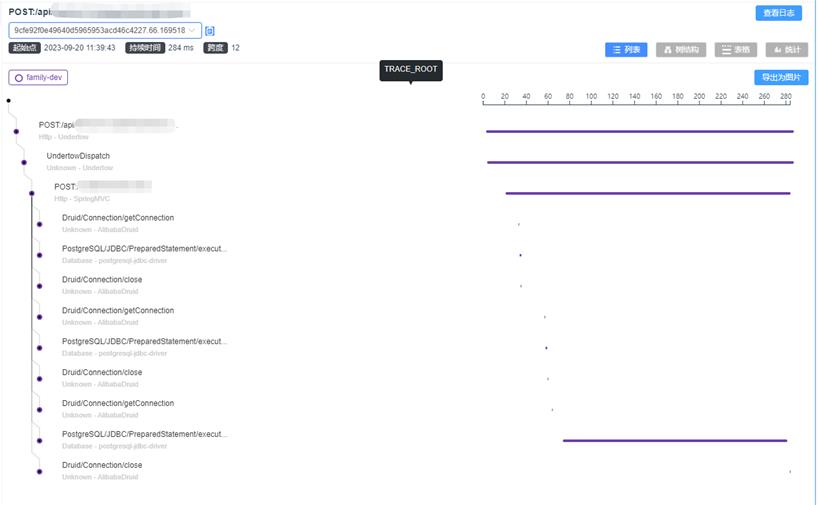This screenshot has width=820, height=505.
Task: Click node dot of the last Druid/Connection/close span
Action: click(39, 471)
